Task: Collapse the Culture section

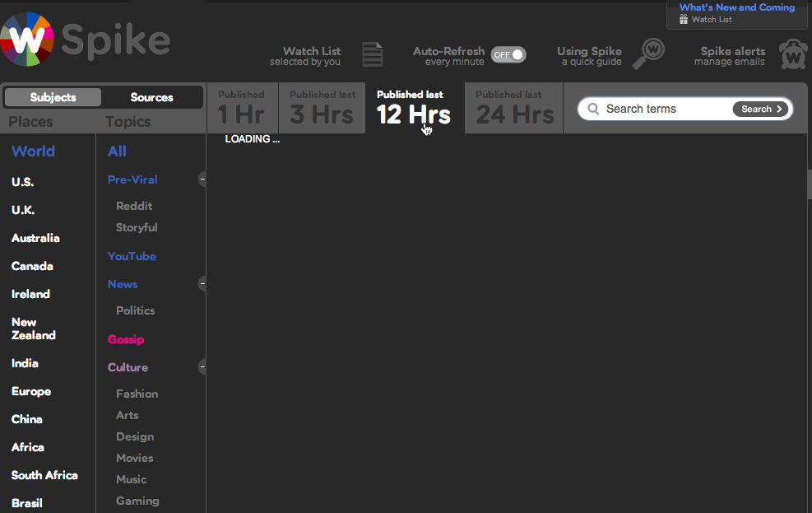Action: pos(202,367)
